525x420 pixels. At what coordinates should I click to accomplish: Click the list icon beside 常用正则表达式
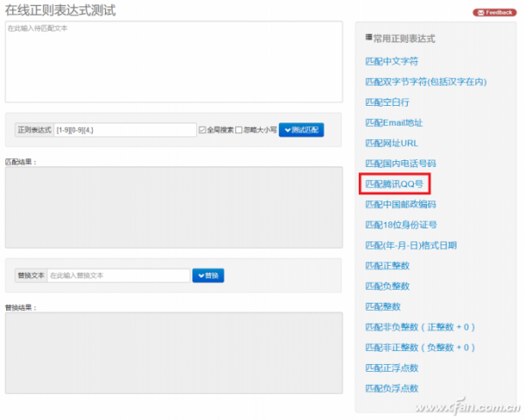point(368,38)
